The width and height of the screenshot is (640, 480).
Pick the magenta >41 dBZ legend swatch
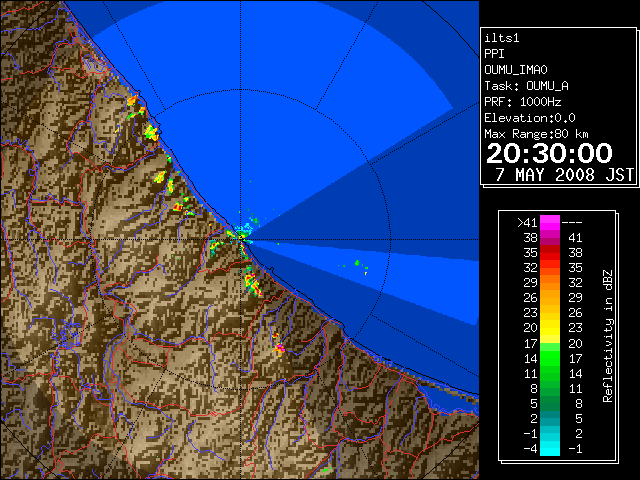[550, 223]
